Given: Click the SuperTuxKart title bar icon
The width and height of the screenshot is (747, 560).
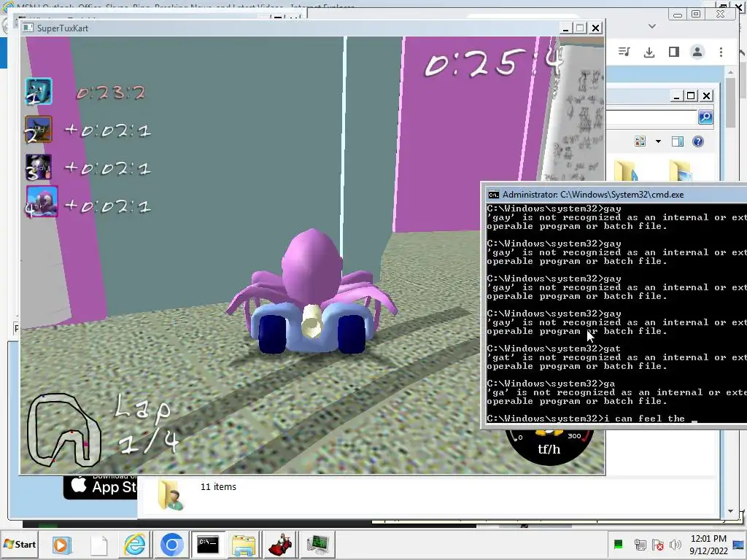Looking at the screenshot, I should 28,28.
